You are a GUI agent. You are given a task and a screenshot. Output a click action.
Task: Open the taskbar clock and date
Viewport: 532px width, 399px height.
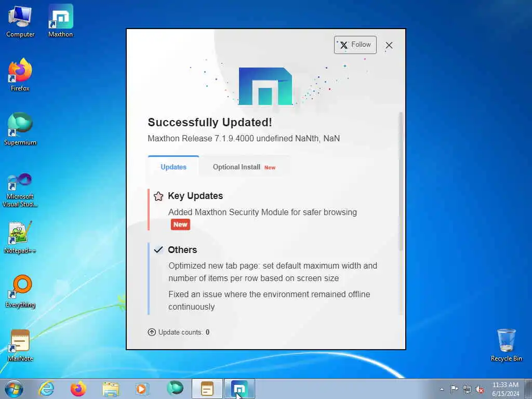[x=505, y=389]
